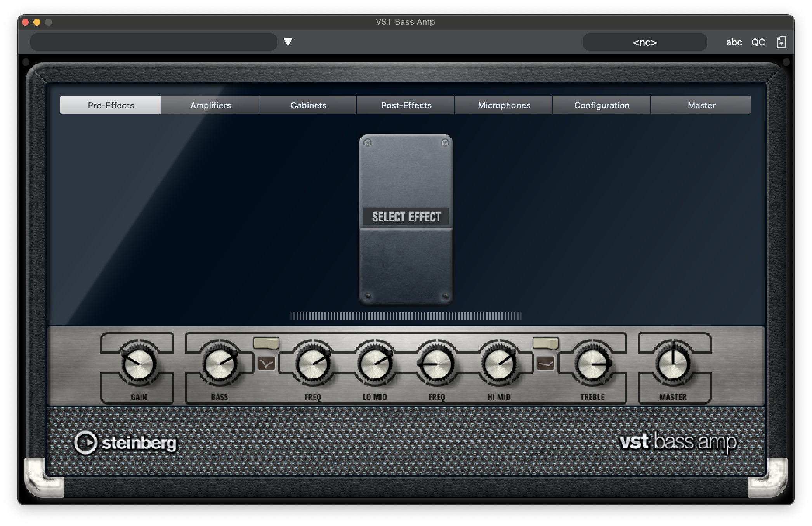Switch to the Amplifiers tab
The height and width of the screenshot is (526, 812).
pos(210,105)
